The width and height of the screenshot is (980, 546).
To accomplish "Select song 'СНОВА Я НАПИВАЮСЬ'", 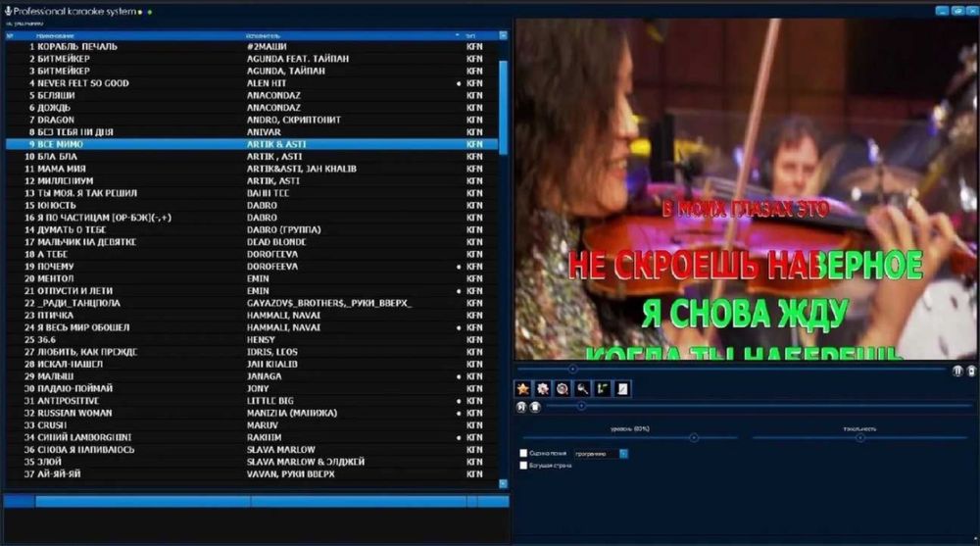I will coord(85,450).
